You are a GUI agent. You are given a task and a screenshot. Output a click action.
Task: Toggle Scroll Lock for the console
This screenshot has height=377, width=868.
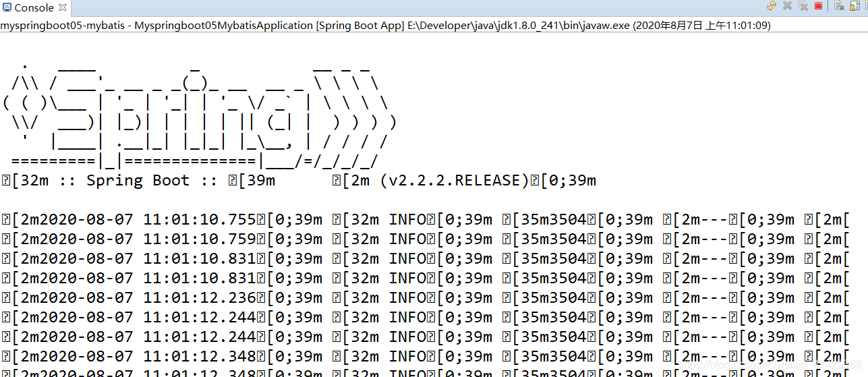pos(855,6)
